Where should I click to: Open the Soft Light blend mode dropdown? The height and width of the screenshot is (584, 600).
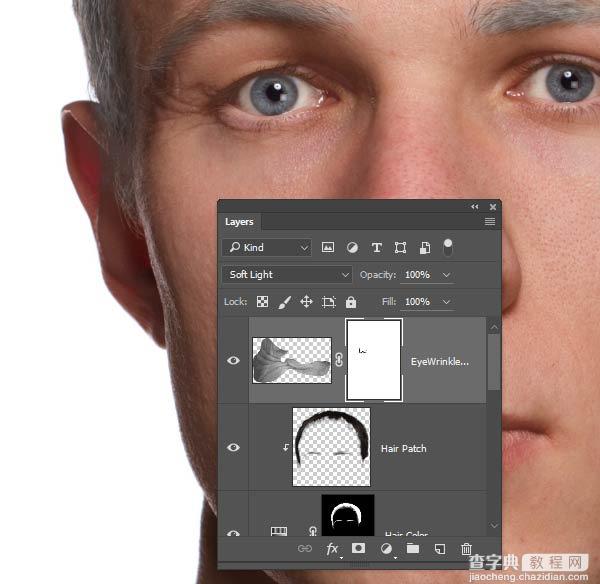[x=287, y=274]
